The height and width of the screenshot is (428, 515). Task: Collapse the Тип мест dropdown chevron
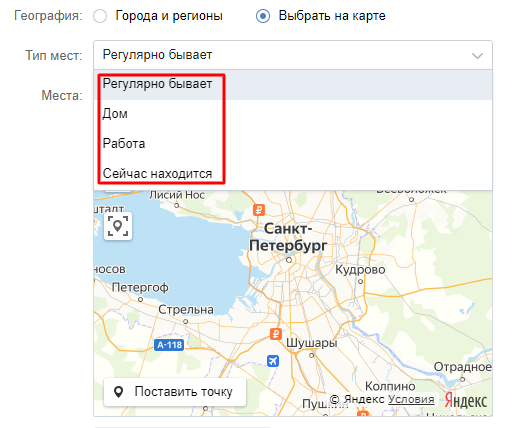[477, 56]
